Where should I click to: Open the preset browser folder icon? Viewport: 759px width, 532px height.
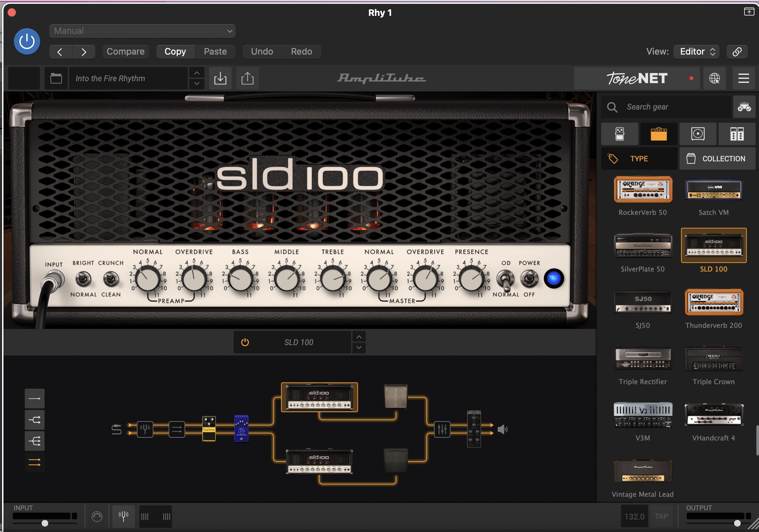tap(56, 78)
